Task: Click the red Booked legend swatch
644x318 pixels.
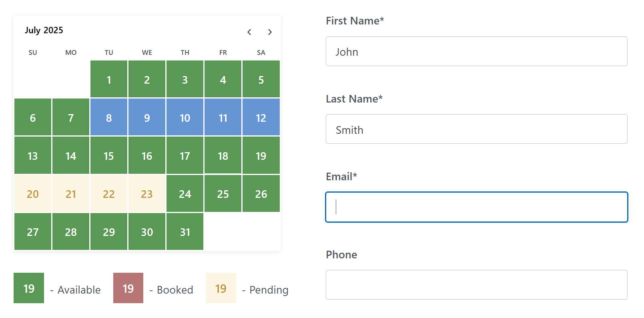Action: pos(128,288)
